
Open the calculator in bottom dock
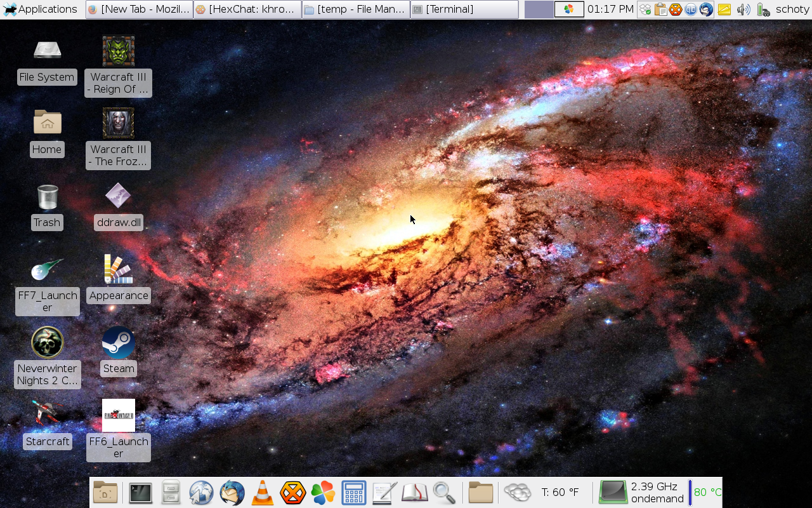click(x=353, y=493)
